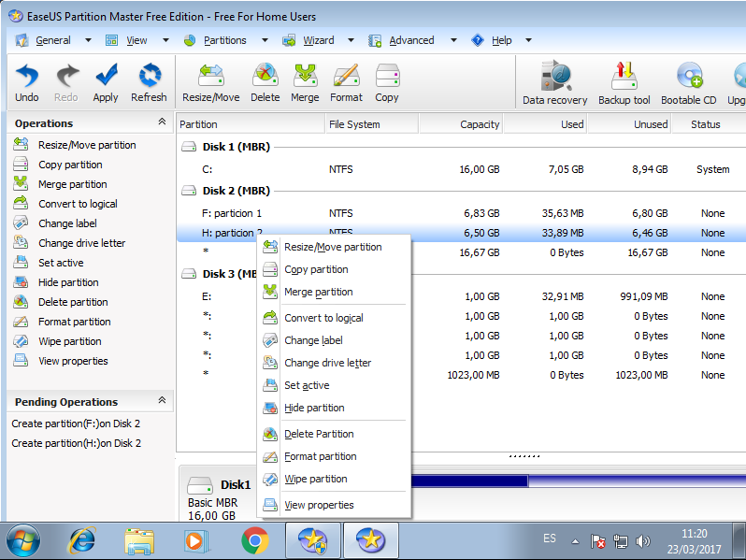Select Hide partition in Operations panel
Viewport: 746px width, 560px height.
56,282
